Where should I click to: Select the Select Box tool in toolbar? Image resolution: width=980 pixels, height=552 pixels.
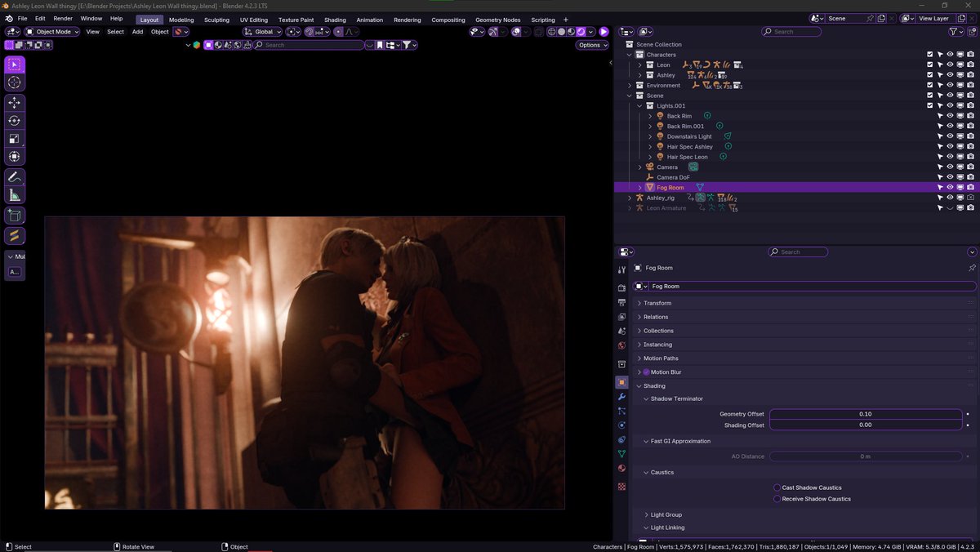(x=15, y=65)
